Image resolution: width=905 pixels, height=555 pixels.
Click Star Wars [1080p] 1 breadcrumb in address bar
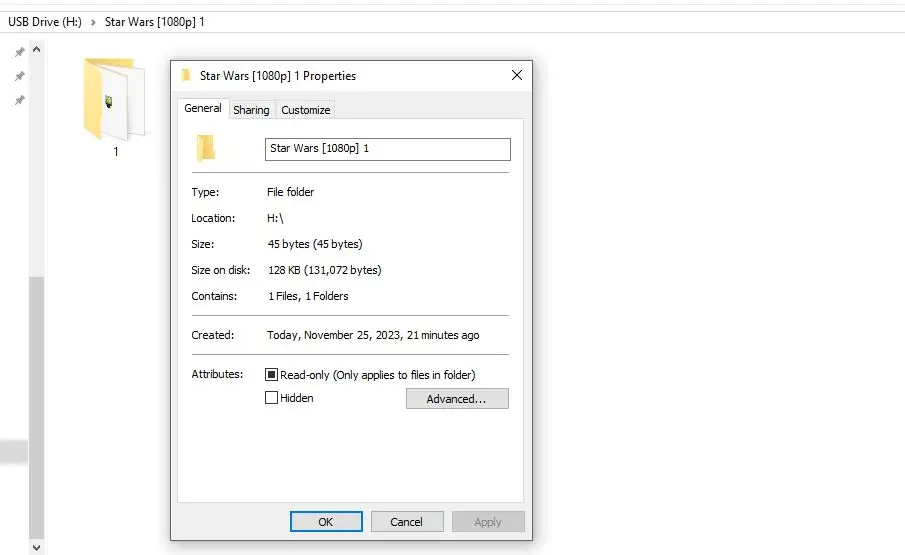point(155,22)
